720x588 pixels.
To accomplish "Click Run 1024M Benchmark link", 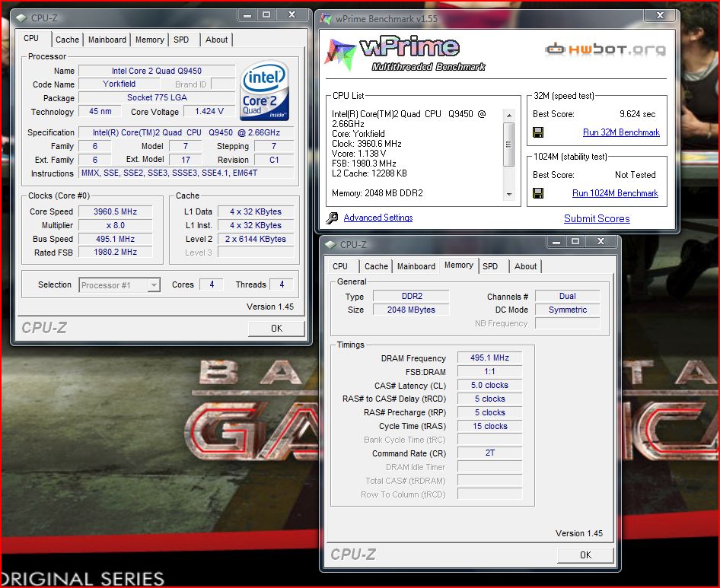I will pyautogui.click(x=615, y=192).
